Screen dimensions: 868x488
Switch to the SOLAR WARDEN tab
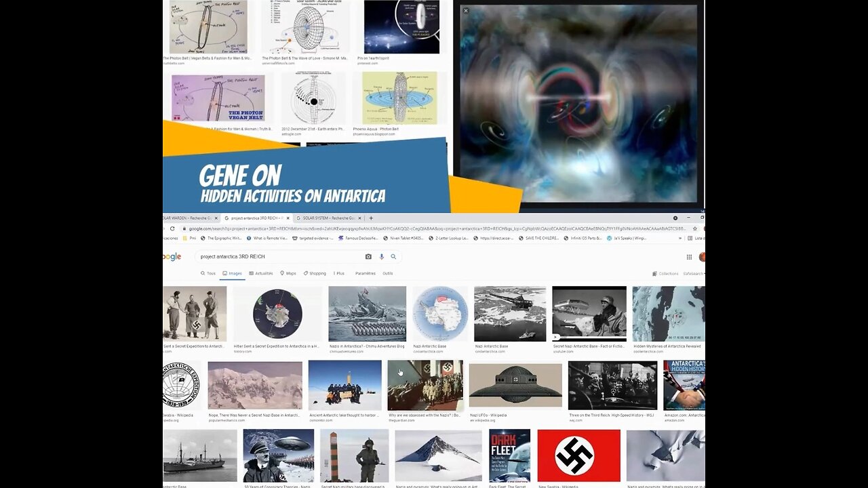click(x=190, y=218)
